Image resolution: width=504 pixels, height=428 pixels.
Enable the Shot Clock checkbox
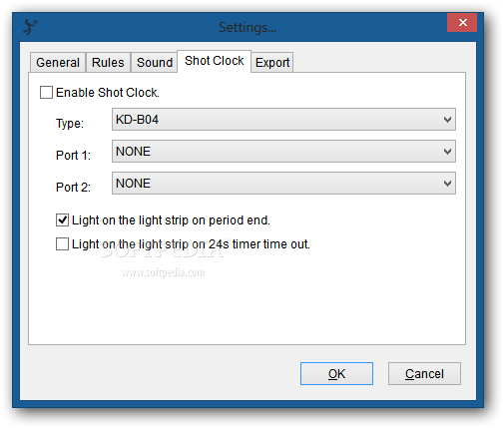46,93
